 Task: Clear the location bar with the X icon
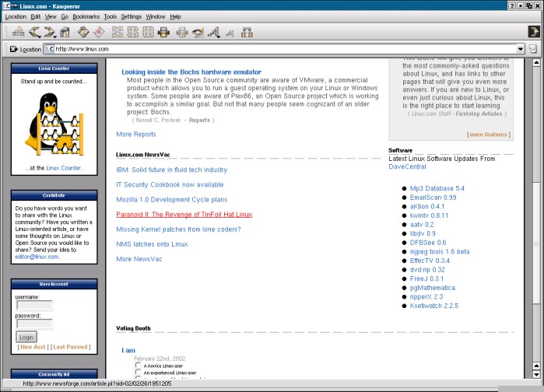13,48
